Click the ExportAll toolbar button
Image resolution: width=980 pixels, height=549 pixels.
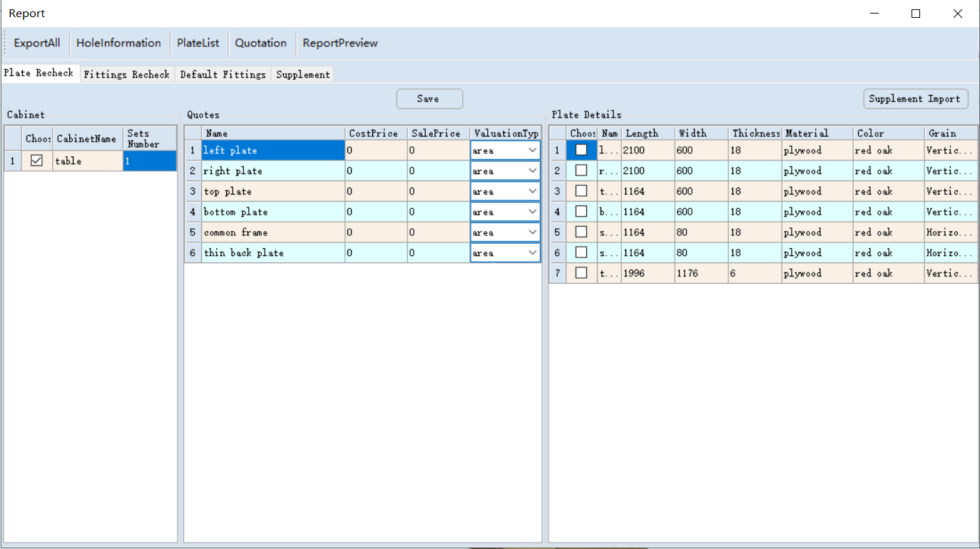(x=37, y=43)
